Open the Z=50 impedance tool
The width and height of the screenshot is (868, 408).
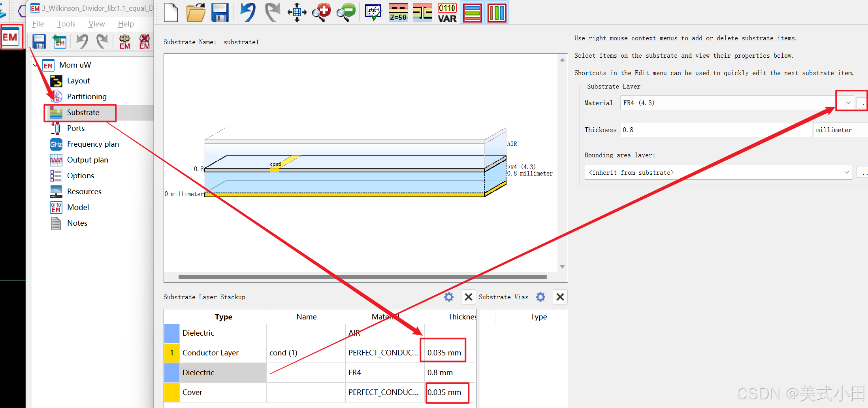(x=398, y=12)
